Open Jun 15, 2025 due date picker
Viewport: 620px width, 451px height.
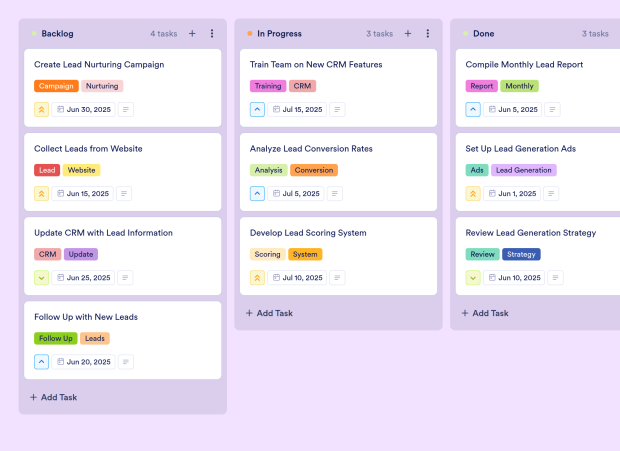pos(83,194)
